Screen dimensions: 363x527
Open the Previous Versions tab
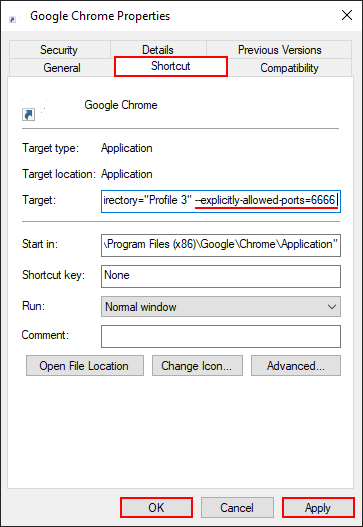(x=279, y=50)
